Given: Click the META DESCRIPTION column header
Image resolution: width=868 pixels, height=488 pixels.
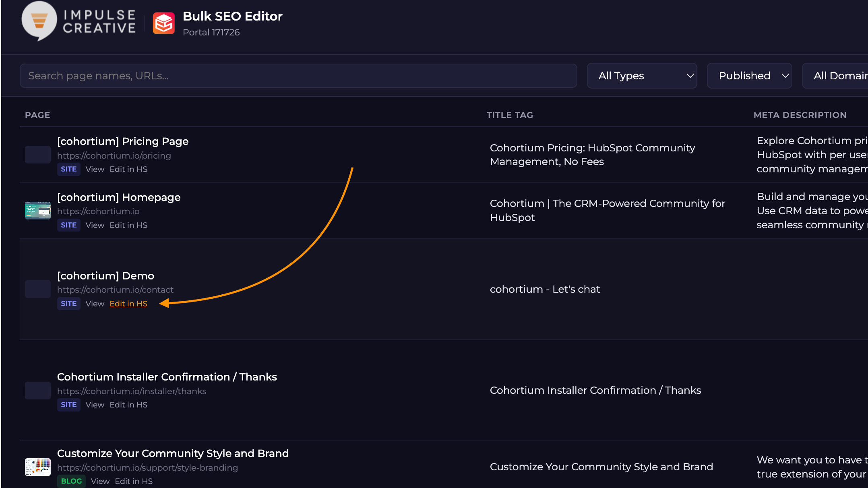Looking at the screenshot, I should click(800, 115).
